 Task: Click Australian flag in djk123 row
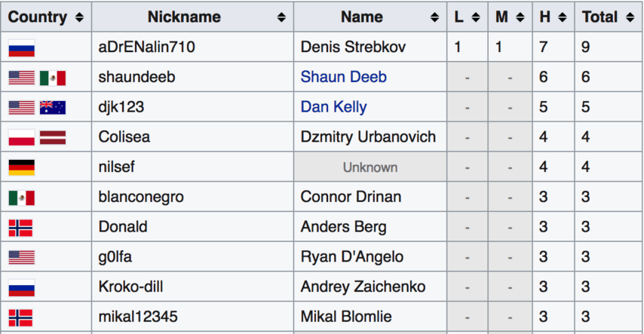pyautogui.click(x=53, y=108)
